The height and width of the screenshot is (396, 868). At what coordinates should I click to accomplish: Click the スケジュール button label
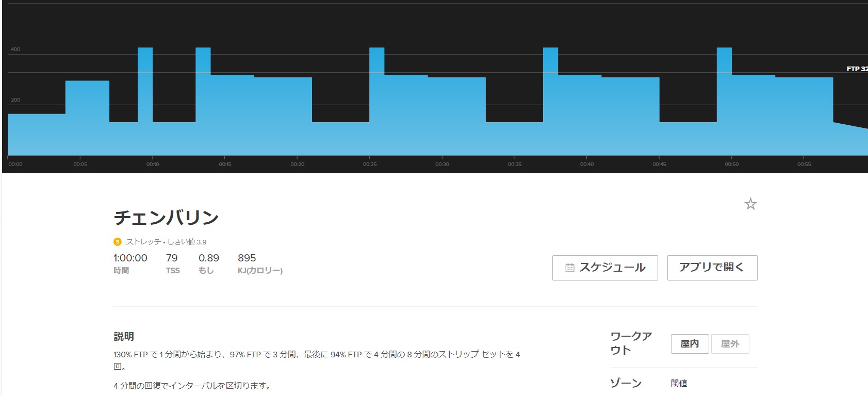(x=612, y=268)
